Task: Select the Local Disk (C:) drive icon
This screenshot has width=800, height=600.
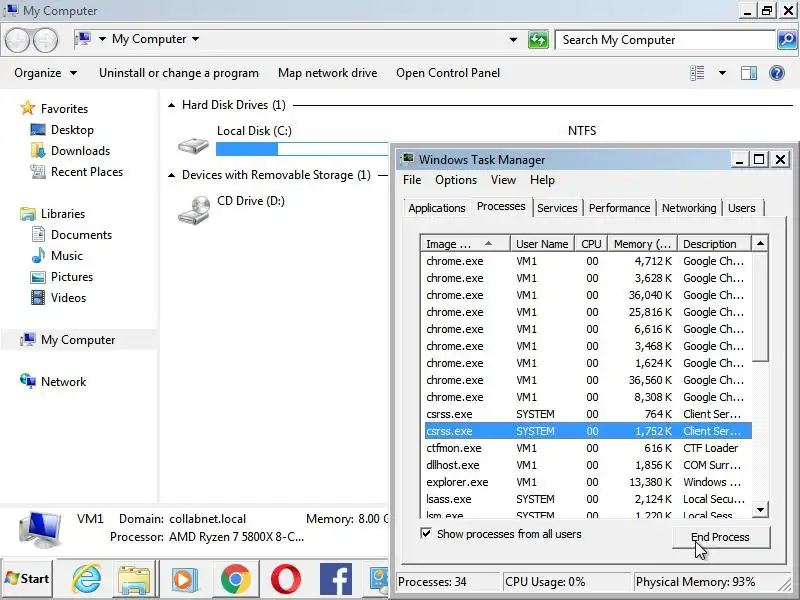Action: pos(193,145)
